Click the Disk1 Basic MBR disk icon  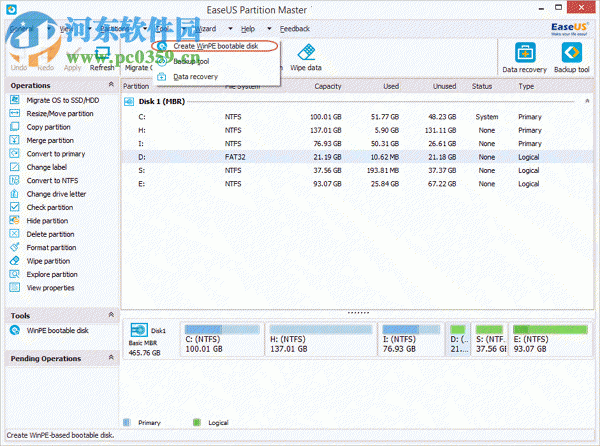(139, 330)
